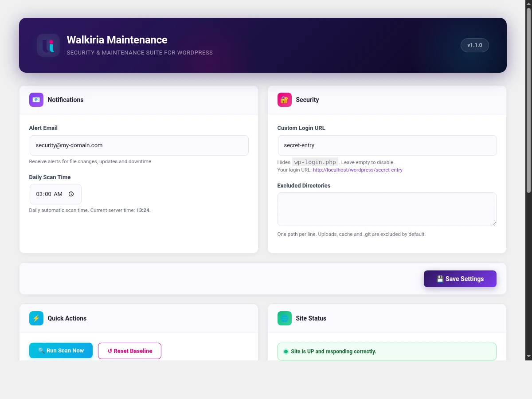Click the page scrollbar down arrow
Screen dimensions: 532x399
[528, 356]
